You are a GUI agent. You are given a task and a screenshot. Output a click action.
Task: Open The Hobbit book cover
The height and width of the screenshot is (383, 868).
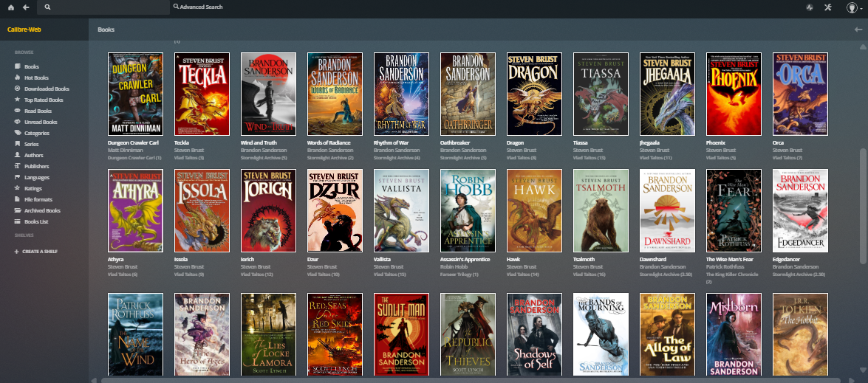pos(800,334)
